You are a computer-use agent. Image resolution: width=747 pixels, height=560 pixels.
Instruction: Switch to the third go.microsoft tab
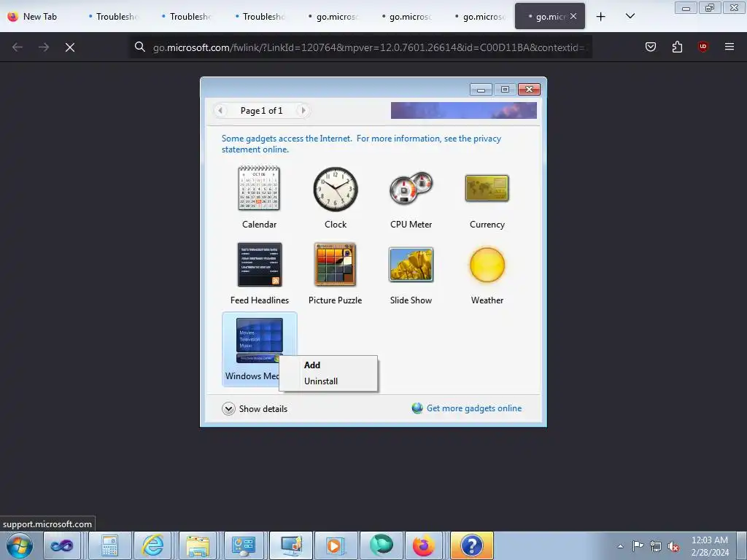coord(480,17)
